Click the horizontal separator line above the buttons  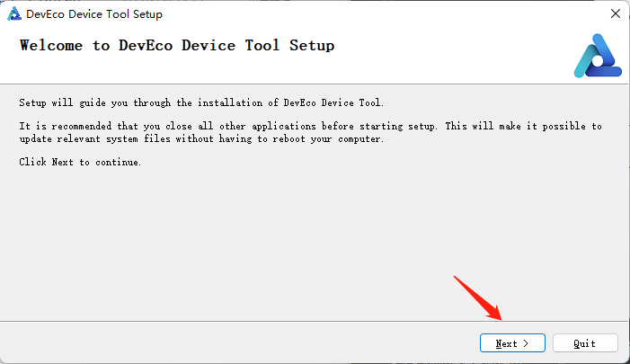[270, 321]
